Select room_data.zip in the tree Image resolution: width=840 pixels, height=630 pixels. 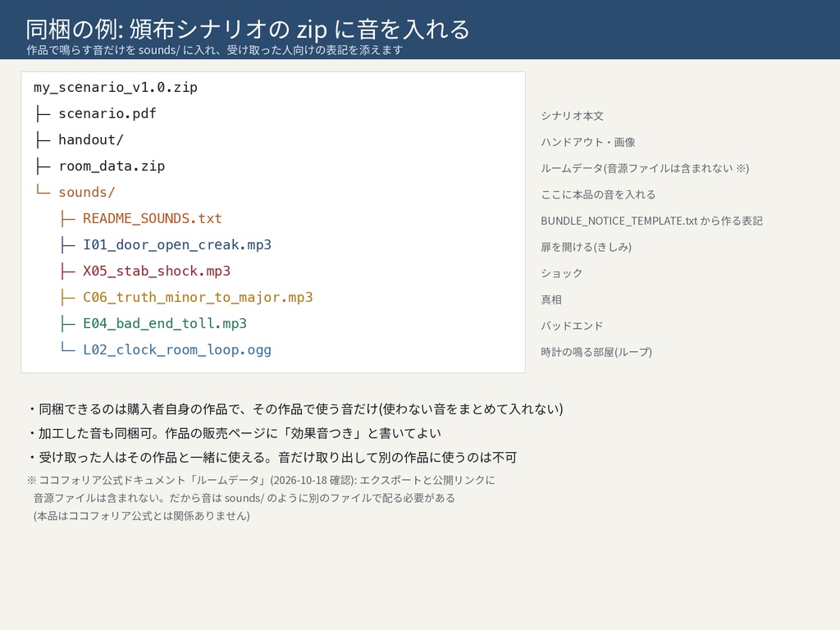[x=112, y=166]
